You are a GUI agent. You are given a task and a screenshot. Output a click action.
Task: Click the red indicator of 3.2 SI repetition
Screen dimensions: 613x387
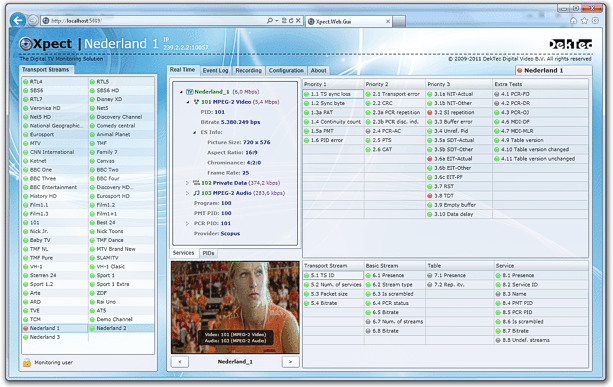[x=430, y=113]
